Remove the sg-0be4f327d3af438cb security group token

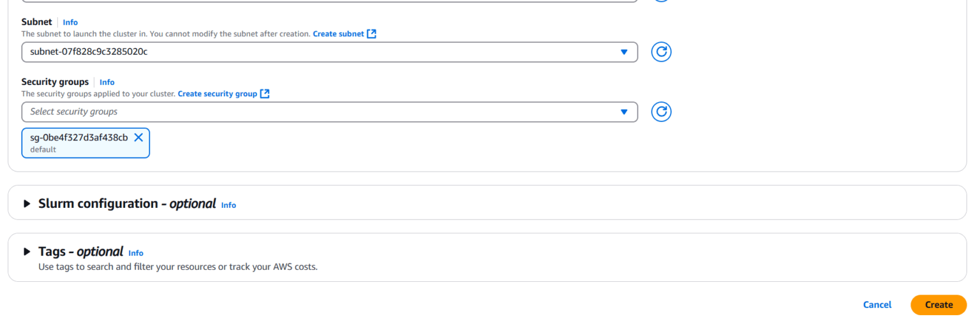tap(138, 137)
